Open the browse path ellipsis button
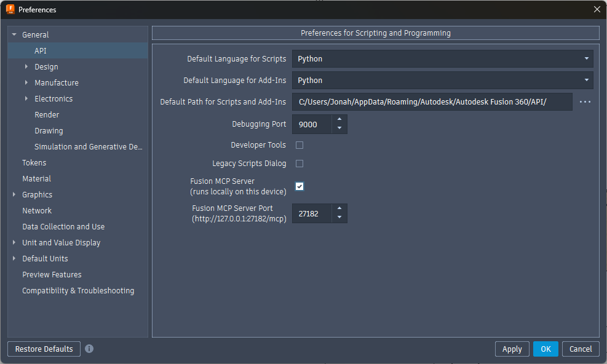 [585, 102]
